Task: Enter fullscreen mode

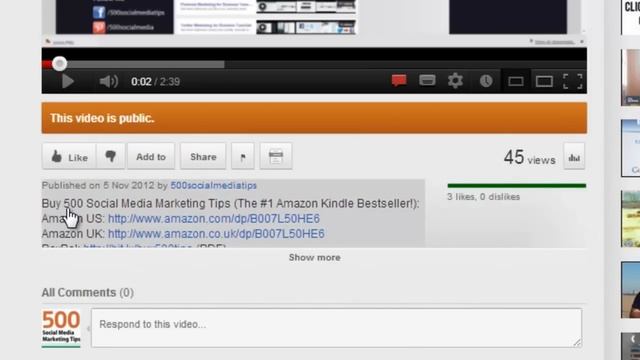Action: tap(572, 81)
